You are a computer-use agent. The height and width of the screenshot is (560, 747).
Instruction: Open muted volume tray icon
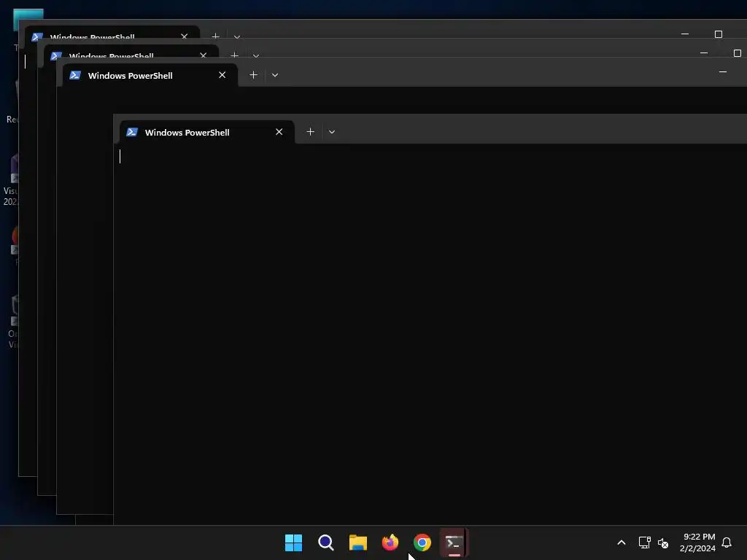[x=663, y=542]
